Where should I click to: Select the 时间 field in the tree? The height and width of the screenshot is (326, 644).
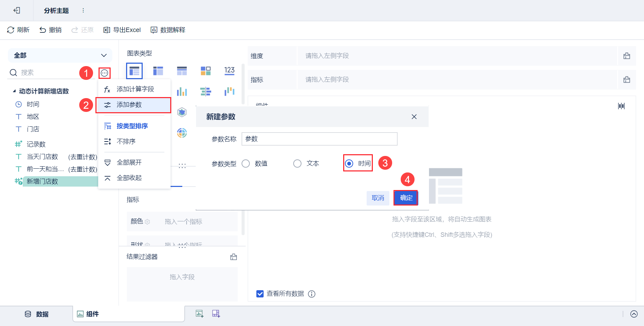(33, 104)
